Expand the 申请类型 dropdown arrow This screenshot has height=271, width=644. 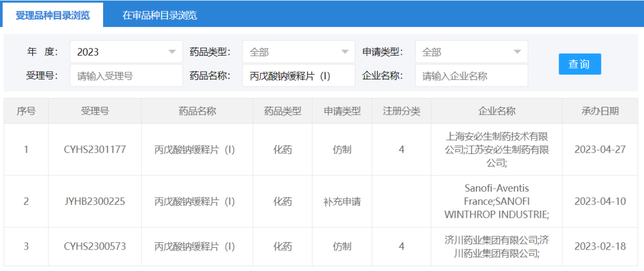tap(518, 52)
